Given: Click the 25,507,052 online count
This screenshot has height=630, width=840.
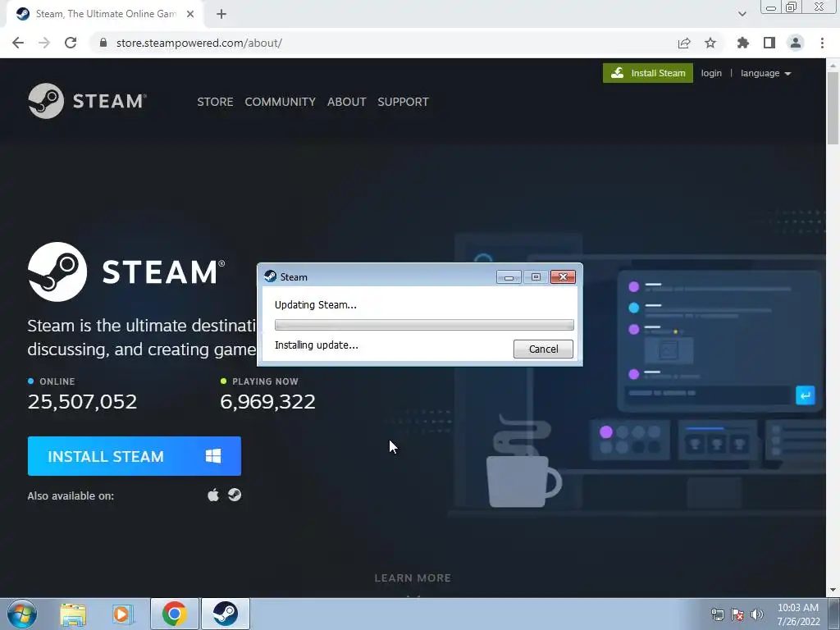Looking at the screenshot, I should point(83,402).
